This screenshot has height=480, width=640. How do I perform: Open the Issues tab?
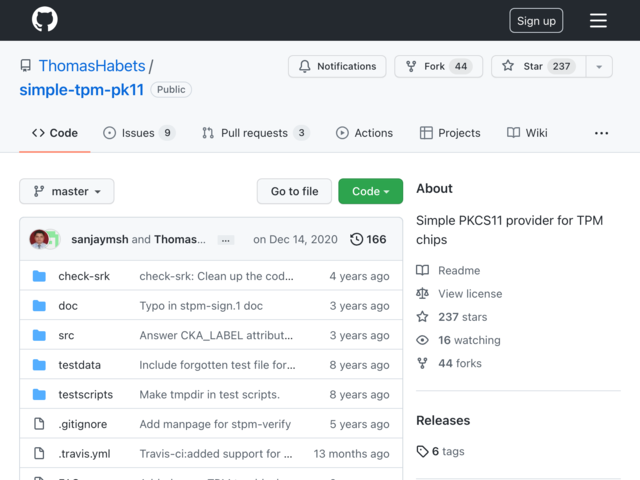(x=139, y=133)
